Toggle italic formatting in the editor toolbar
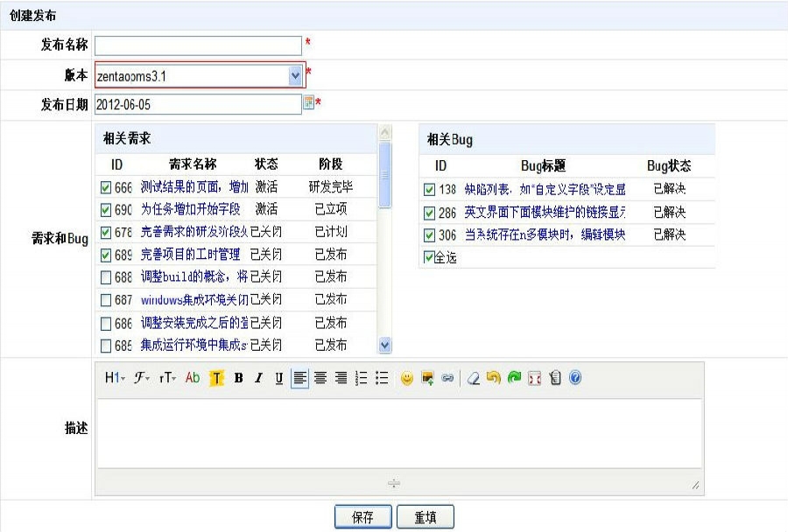 tap(257, 378)
